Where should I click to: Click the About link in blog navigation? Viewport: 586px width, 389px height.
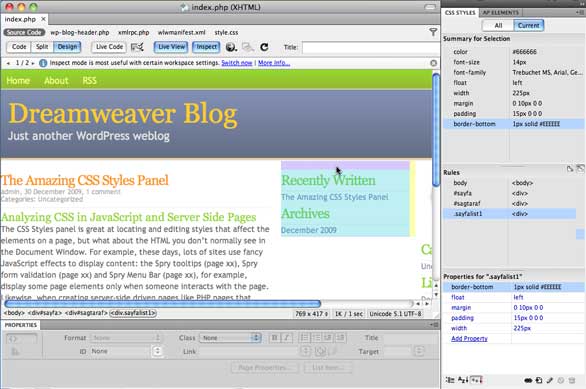point(56,80)
